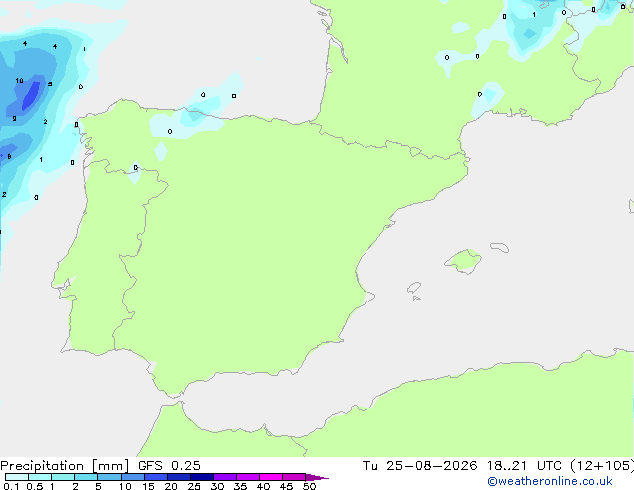Select the 30–35 mm purple legend swatch
The image size is (634, 490).
tap(225, 477)
